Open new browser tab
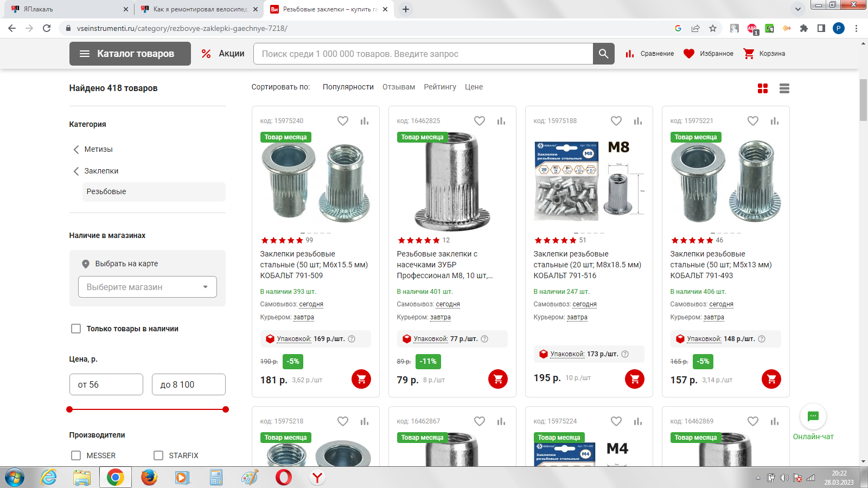Image resolution: width=868 pixels, height=488 pixels. point(405,9)
